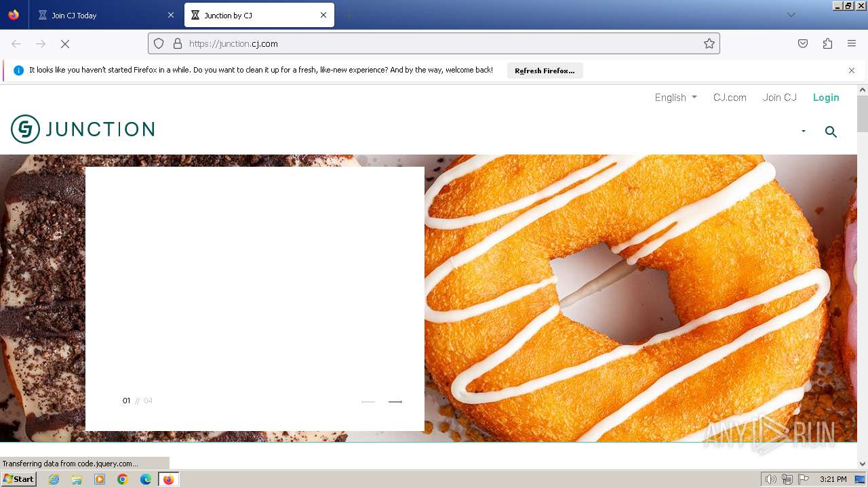
Task: Open the English language dropdown
Action: pos(675,98)
